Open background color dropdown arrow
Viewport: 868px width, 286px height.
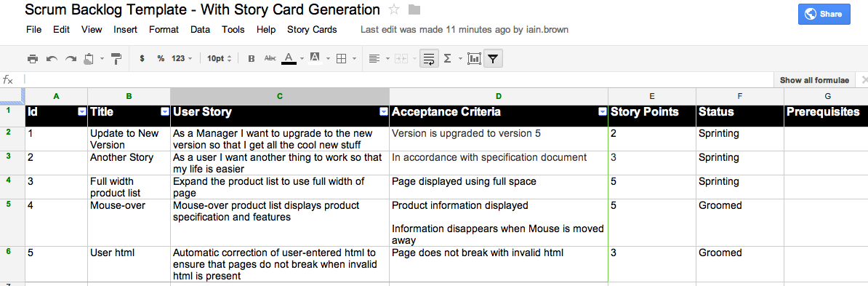click(329, 58)
